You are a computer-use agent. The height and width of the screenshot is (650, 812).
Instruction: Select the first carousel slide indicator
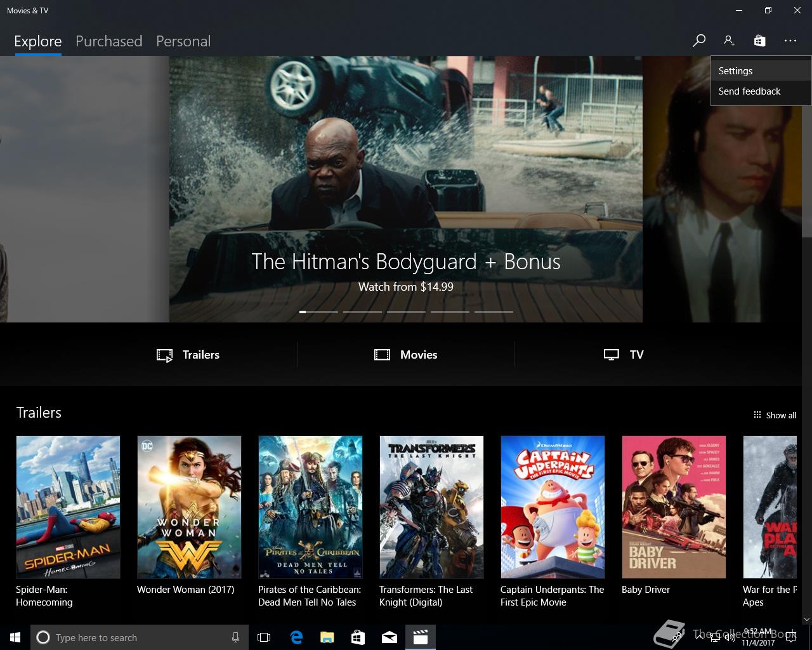(318, 312)
